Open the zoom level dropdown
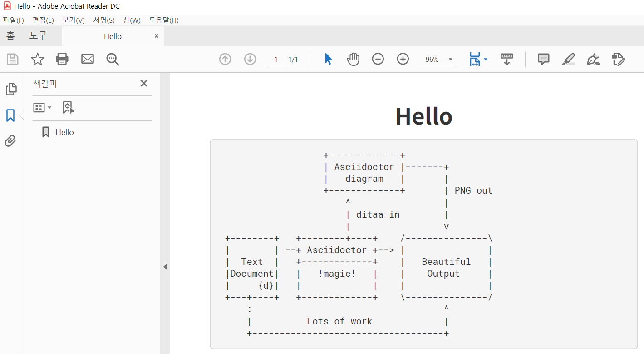Screen dimensions: 644x354 [451, 60]
